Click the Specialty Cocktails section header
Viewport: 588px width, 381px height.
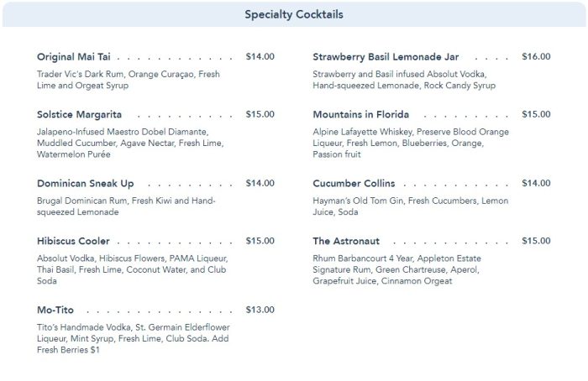coord(293,14)
